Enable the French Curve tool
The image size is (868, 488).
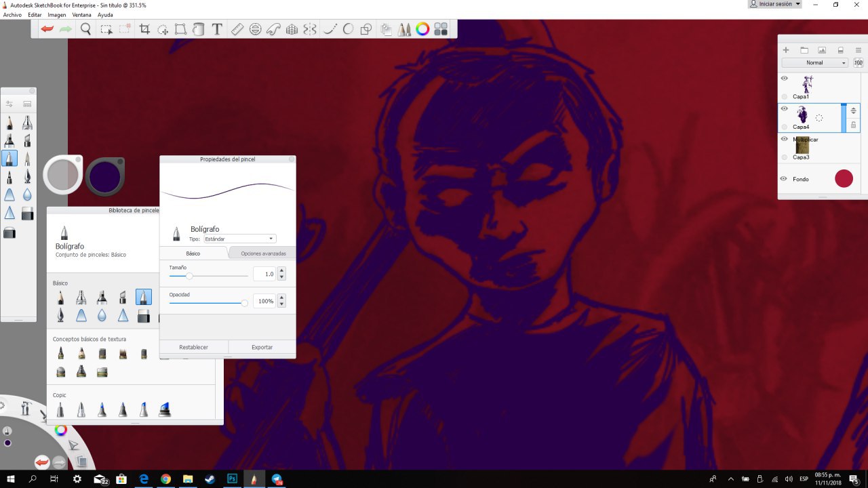[x=273, y=29]
